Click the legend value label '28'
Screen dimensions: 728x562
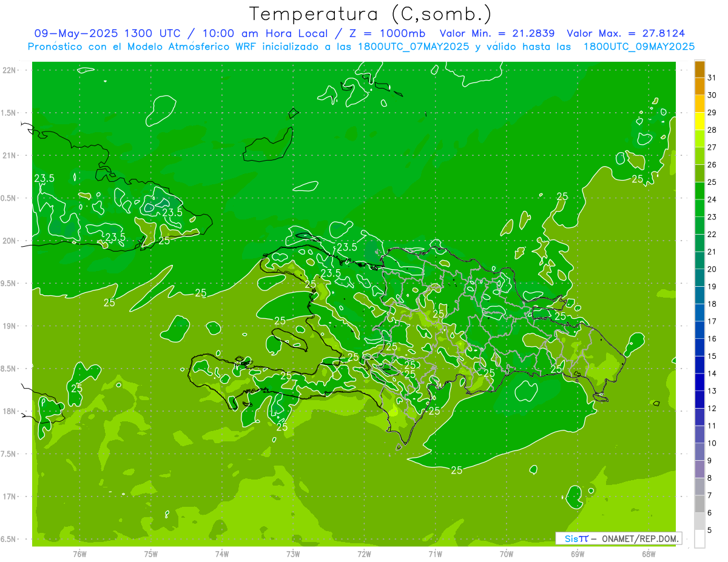pyautogui.click(x=712, y=130)
